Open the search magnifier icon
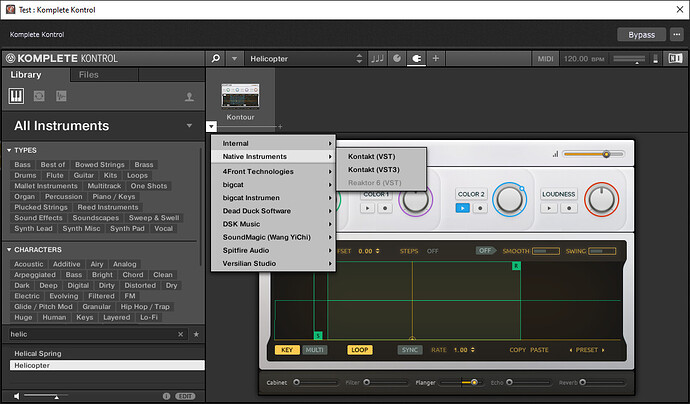The height and width of the screenshot is (404, 690). coord(216,58)
